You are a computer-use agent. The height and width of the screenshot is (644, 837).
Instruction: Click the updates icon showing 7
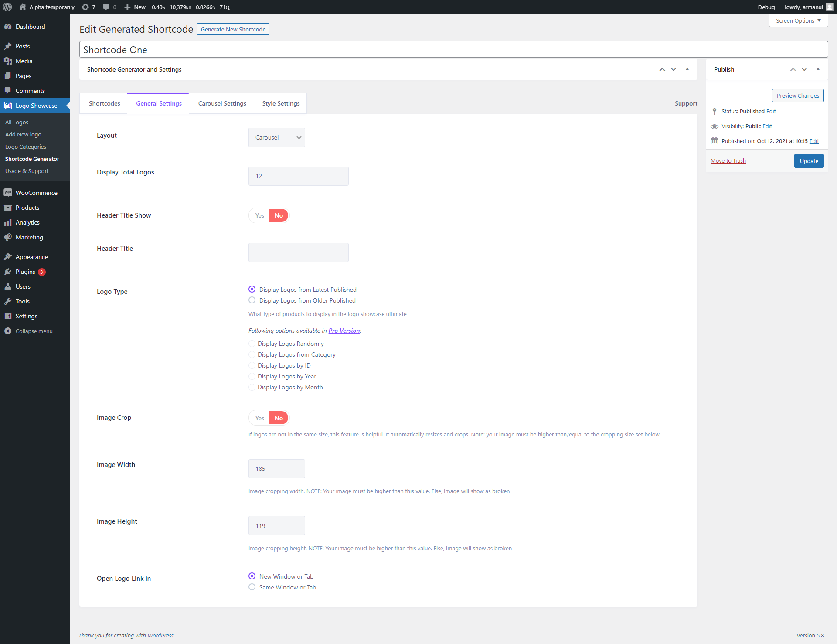[x=85, y=7]
